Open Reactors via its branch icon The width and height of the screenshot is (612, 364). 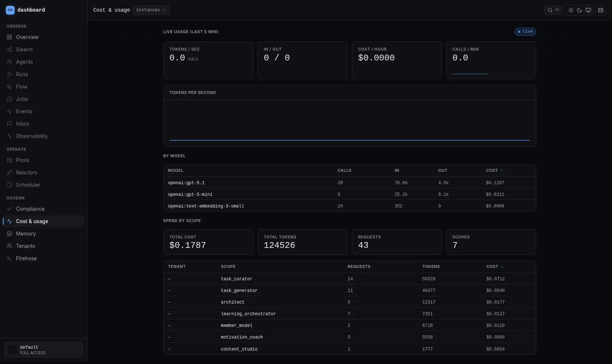(9, 173)
